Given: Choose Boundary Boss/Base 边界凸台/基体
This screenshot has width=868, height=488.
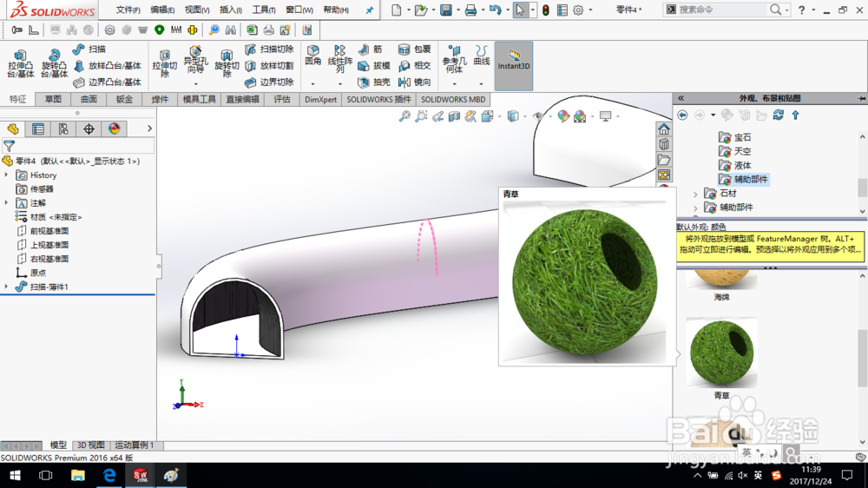Looking at the screenshot, I should tap(108, 82).
